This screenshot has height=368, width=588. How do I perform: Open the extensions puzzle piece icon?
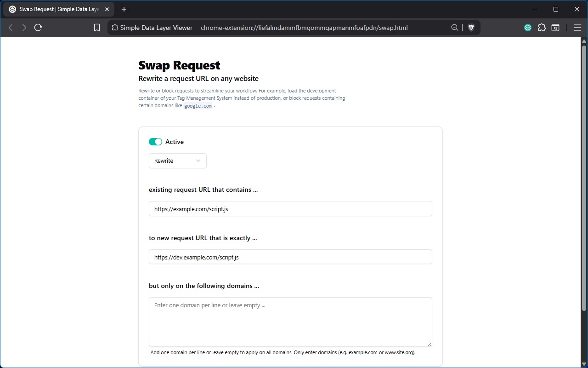(542, 28)
